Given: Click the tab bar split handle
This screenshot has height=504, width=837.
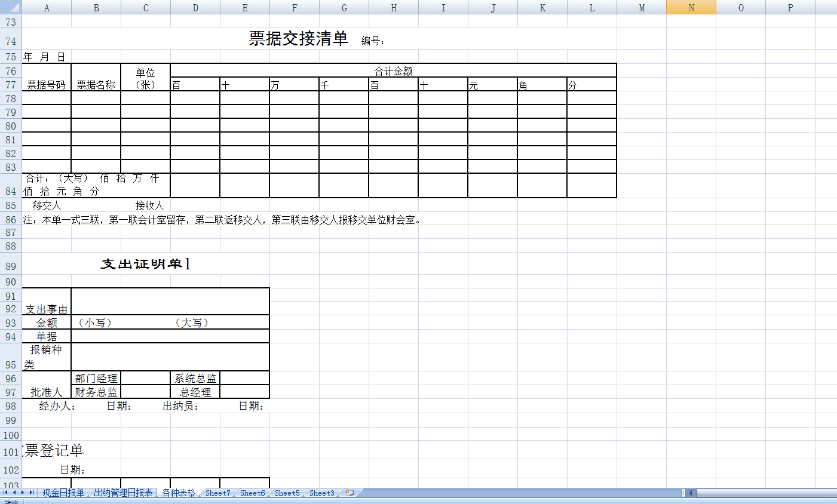Looking at the screenshot, I should coord(683,493).
